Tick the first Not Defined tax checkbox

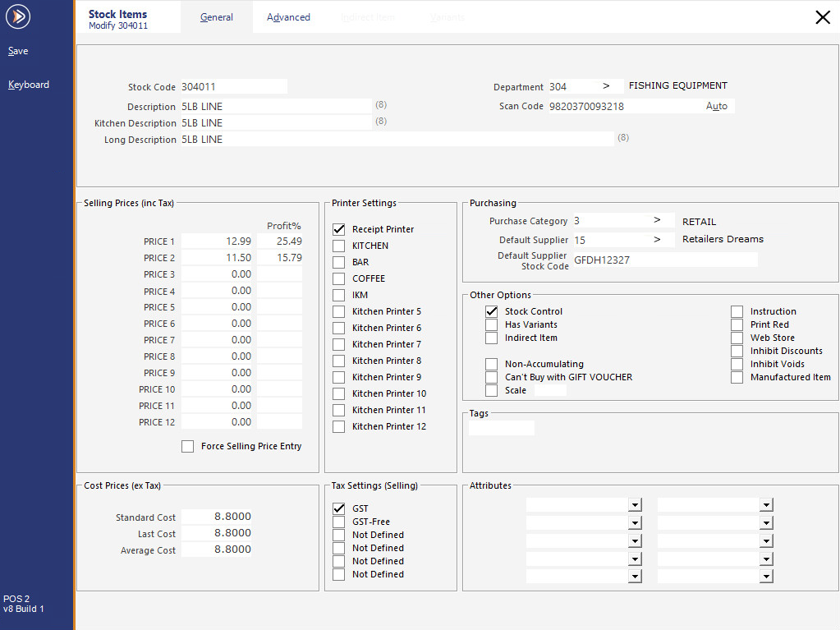tap(338, 536)
